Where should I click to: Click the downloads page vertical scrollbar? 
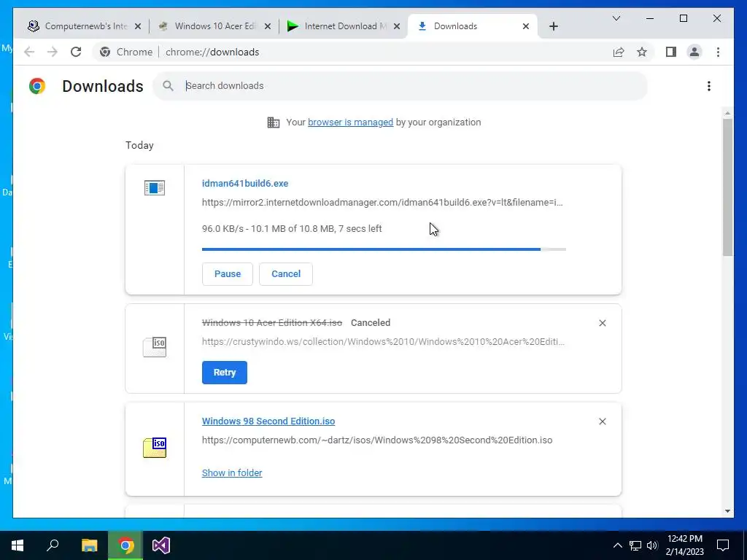coord(727,187)
